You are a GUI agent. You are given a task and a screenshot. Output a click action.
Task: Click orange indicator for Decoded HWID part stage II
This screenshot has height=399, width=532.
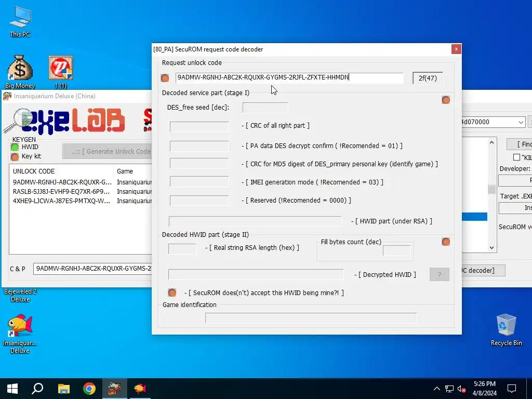446,242
